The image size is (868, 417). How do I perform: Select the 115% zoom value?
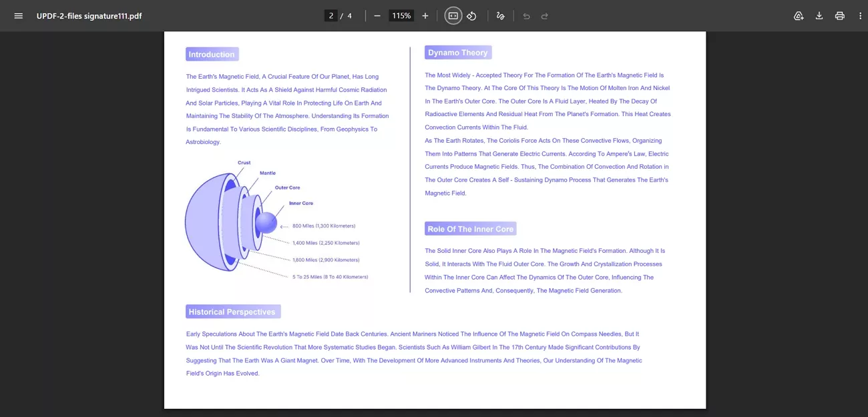[x=401, y=15]
